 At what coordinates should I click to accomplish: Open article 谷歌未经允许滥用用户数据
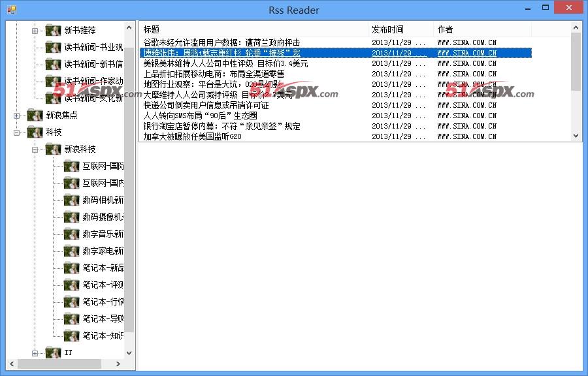pos(221,42)
